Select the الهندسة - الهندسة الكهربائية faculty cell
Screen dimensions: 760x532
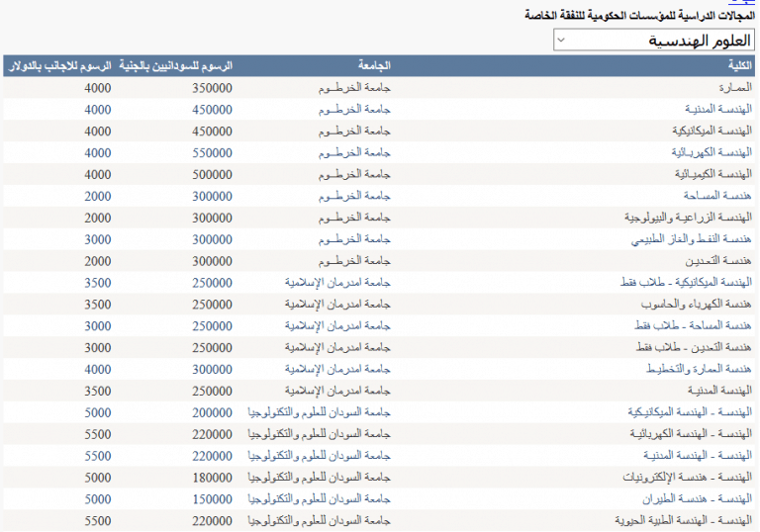[691, 434]
